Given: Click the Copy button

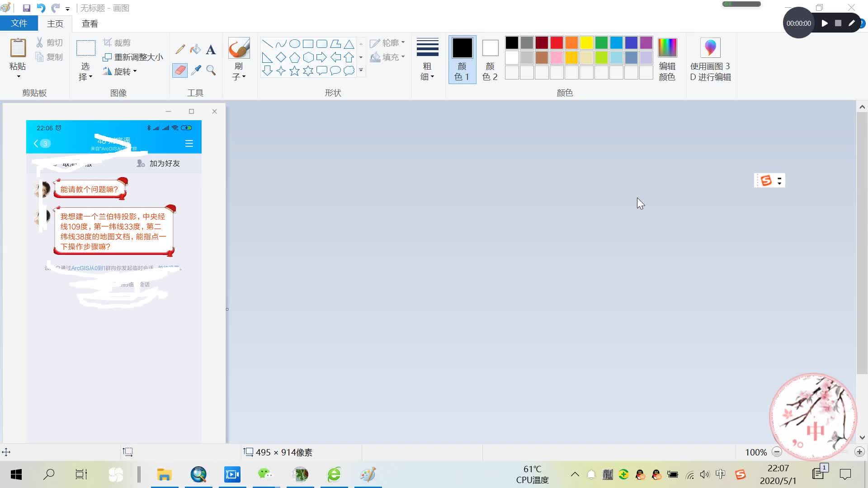Looking at the screenshot, I should (50, 57).
